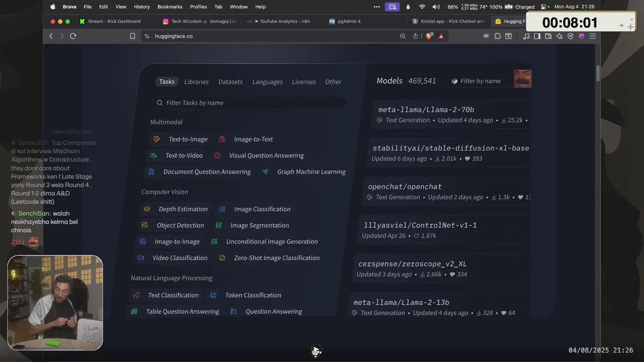
Task: Toggle the browser sidebar panel icon
Action: point(537,36)
